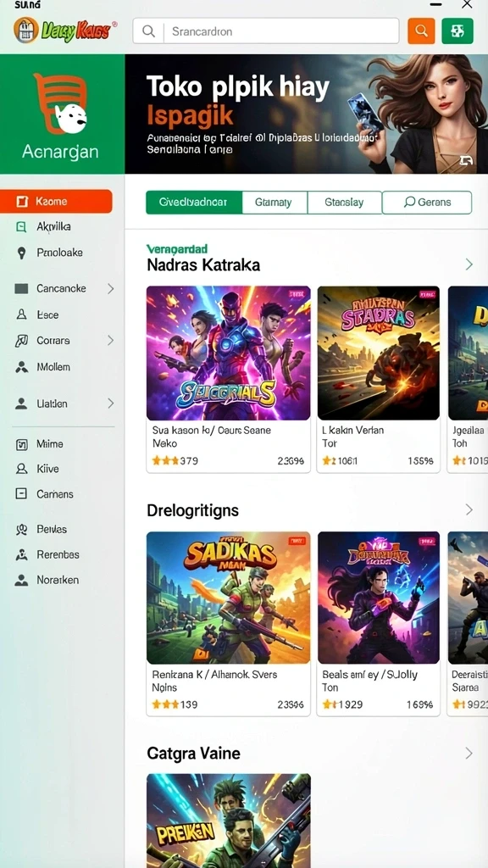488x868 pixels.
Task: Click the Mollem group icon
Action: 21,366
